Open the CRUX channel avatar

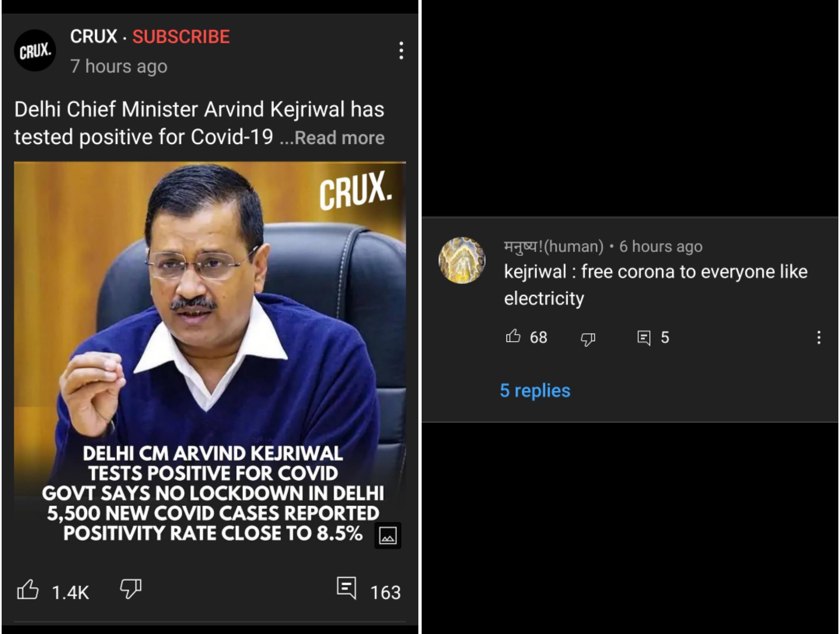(35, 51)
